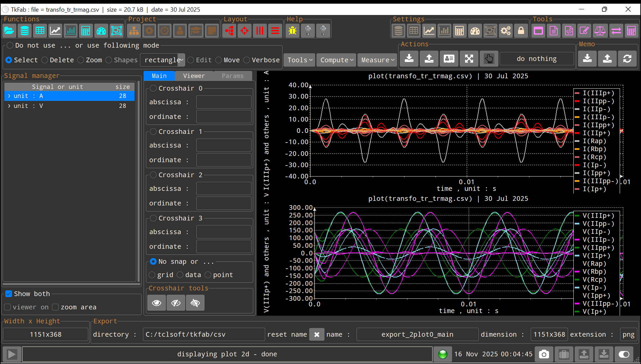The height and width of the screenshot is (364, 641).
Task: Click the red crosshair layout icon
Action: coord(245,31)
